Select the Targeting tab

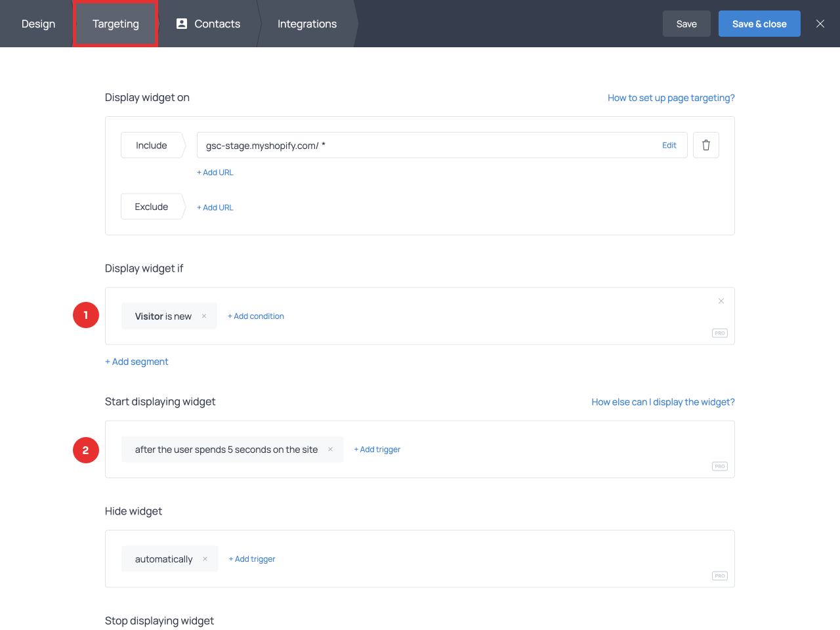(x=115, y=24)
